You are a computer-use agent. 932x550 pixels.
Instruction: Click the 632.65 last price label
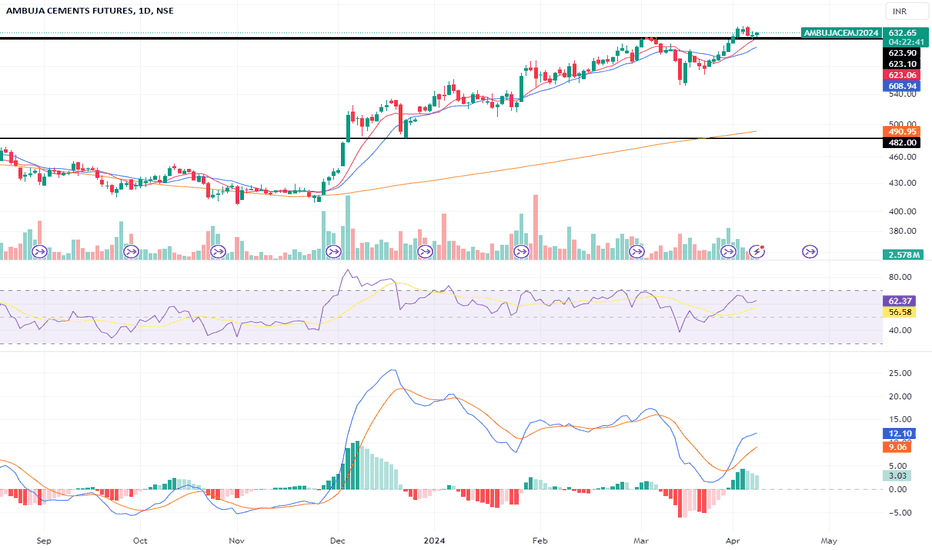[902, 33]
